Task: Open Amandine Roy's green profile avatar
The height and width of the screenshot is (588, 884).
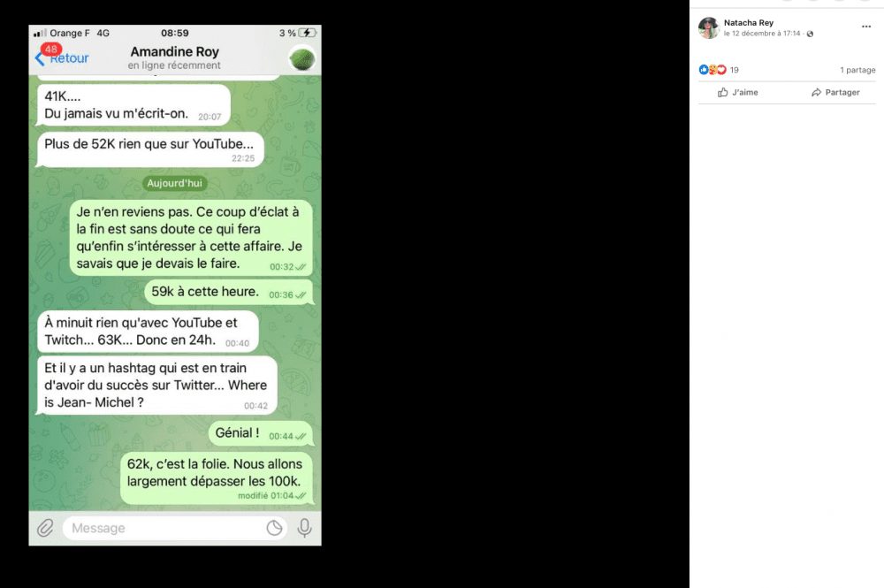Action: tap(301, 58)
